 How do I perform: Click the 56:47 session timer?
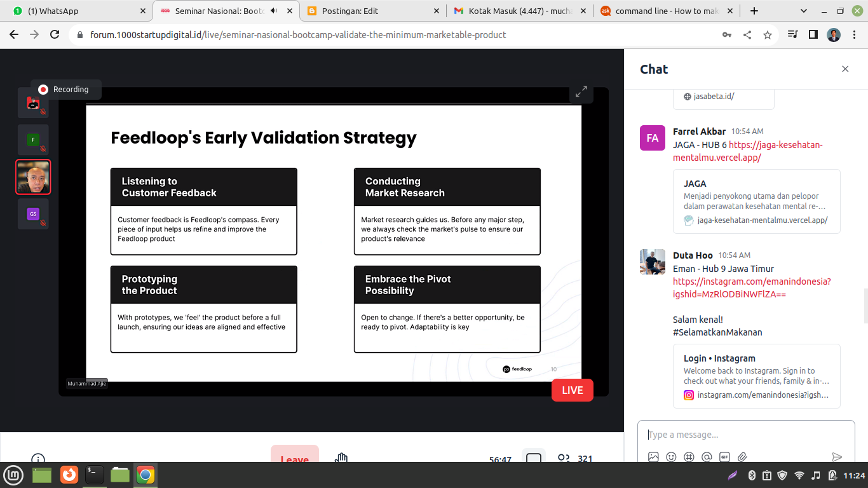(x=500, y=460)
